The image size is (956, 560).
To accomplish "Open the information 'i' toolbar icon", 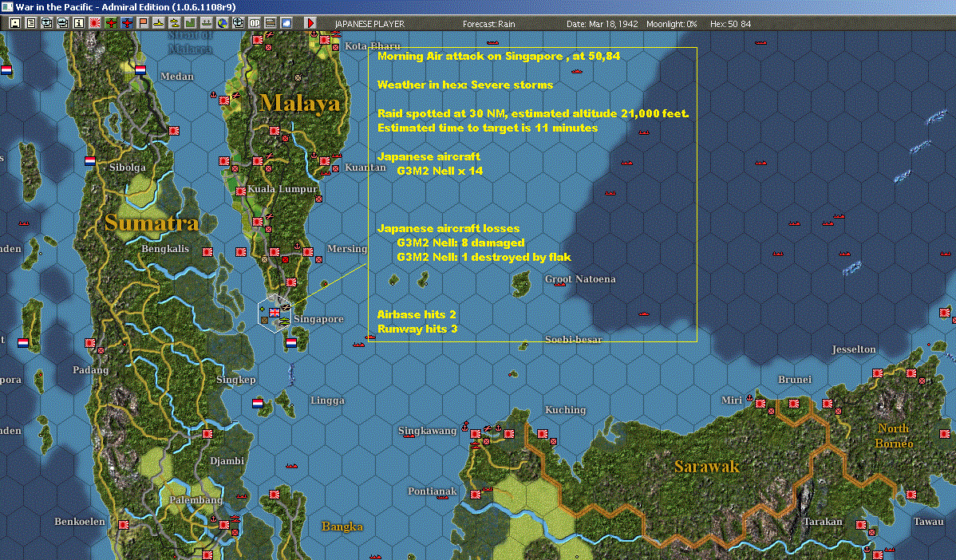I will coord(79,23).
